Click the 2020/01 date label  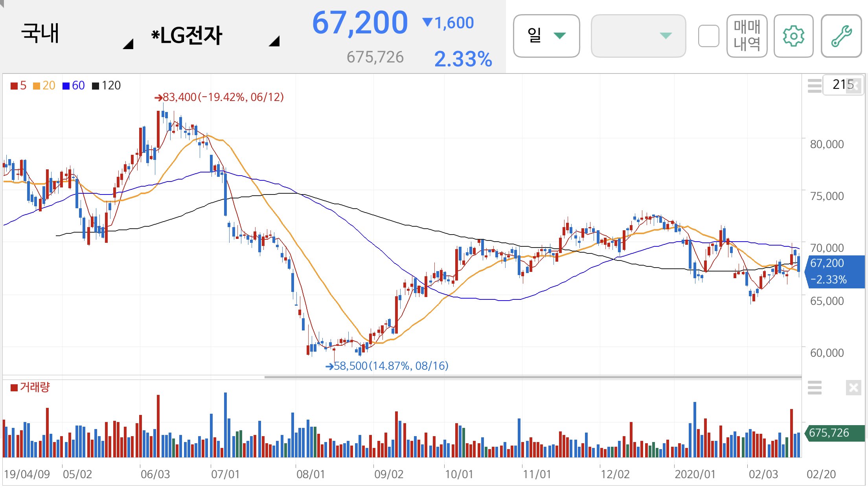point(695,474)
